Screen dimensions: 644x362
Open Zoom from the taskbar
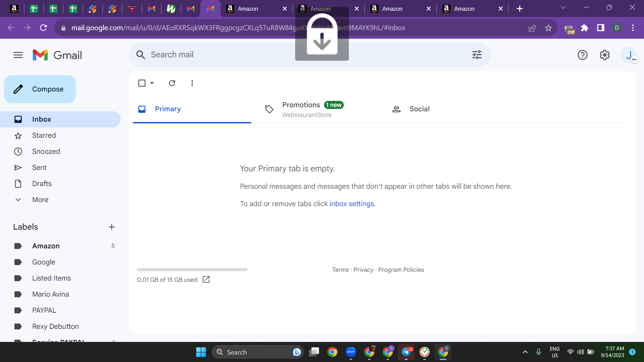[351, 352]
